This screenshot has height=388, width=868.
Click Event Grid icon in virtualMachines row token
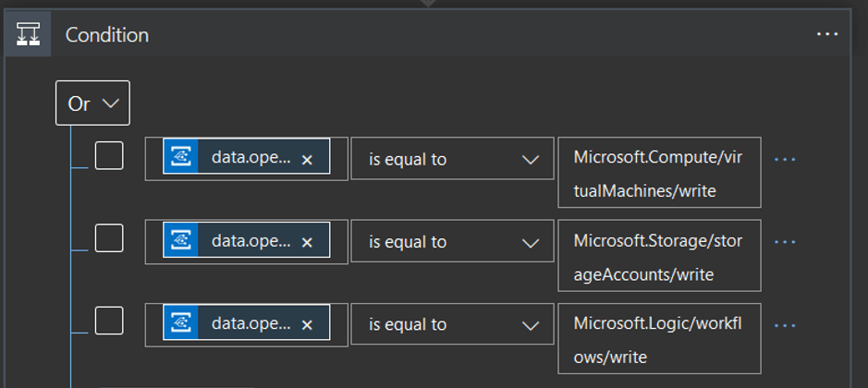point(181,156)
